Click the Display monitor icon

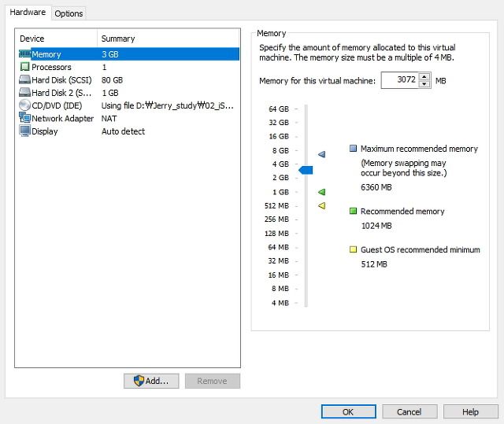click(x=24, y=131)
